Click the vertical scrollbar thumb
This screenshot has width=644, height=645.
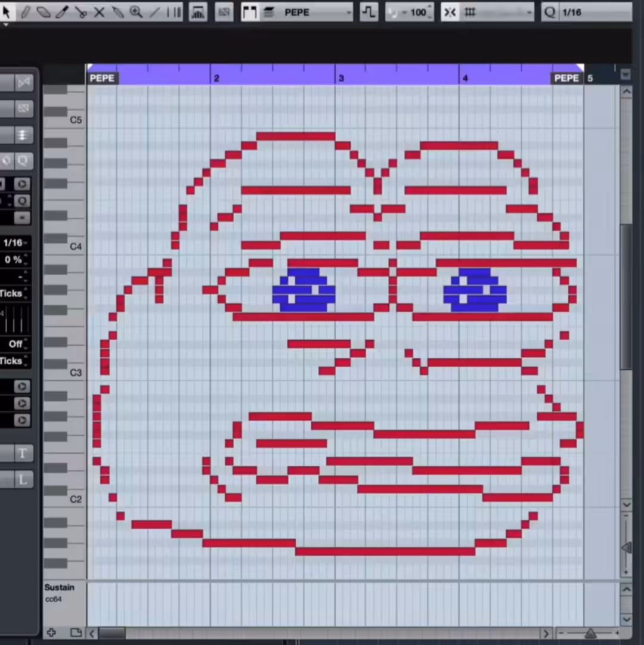pos(626,297)
